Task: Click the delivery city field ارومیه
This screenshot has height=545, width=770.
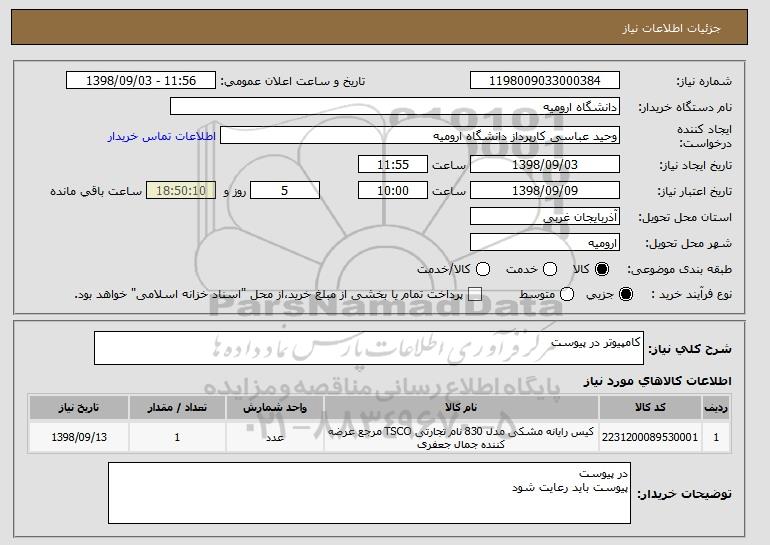Action: [545, 242]
